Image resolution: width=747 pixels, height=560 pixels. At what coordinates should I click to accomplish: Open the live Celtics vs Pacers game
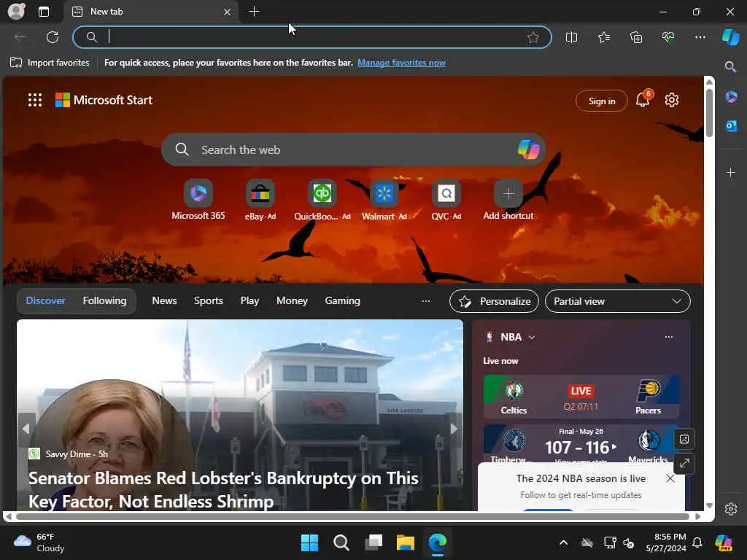[581, 397]
